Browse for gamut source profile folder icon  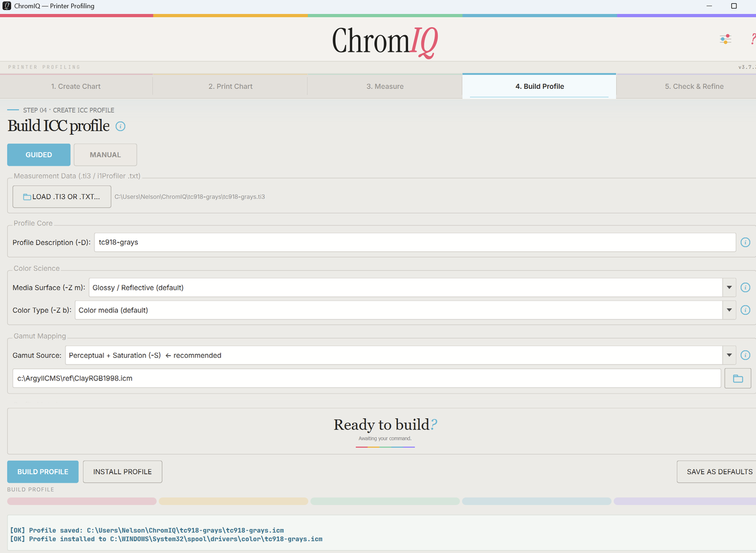tap(738, 379)
